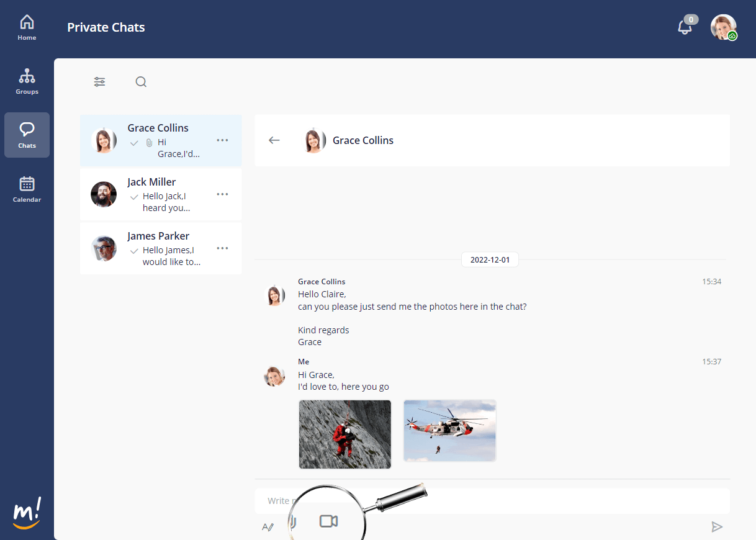This screenshot has width=756, height=540.
Task: Start a video call with camera icon
Action: point(328,521)
